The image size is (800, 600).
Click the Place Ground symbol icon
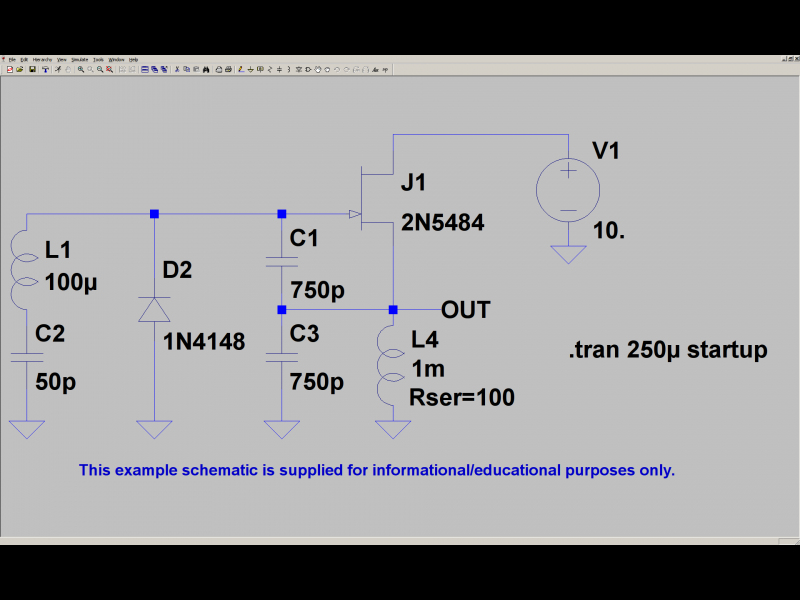click(x=250, y=69)
